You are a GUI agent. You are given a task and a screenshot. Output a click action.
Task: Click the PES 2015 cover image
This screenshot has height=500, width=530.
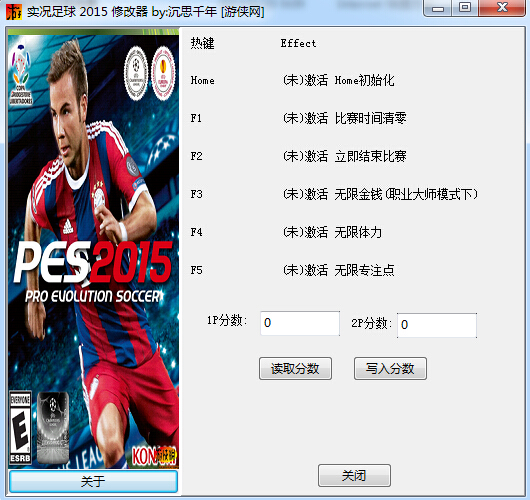pyautogui.click(x=93, y=248)
